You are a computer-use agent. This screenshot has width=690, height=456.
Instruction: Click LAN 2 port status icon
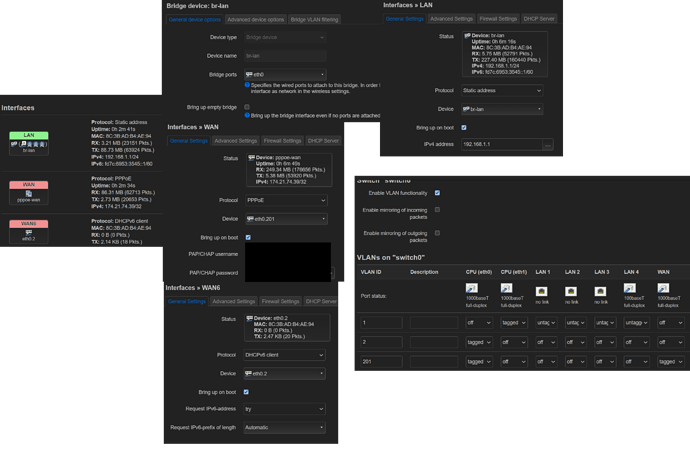(x=571, y=291)
